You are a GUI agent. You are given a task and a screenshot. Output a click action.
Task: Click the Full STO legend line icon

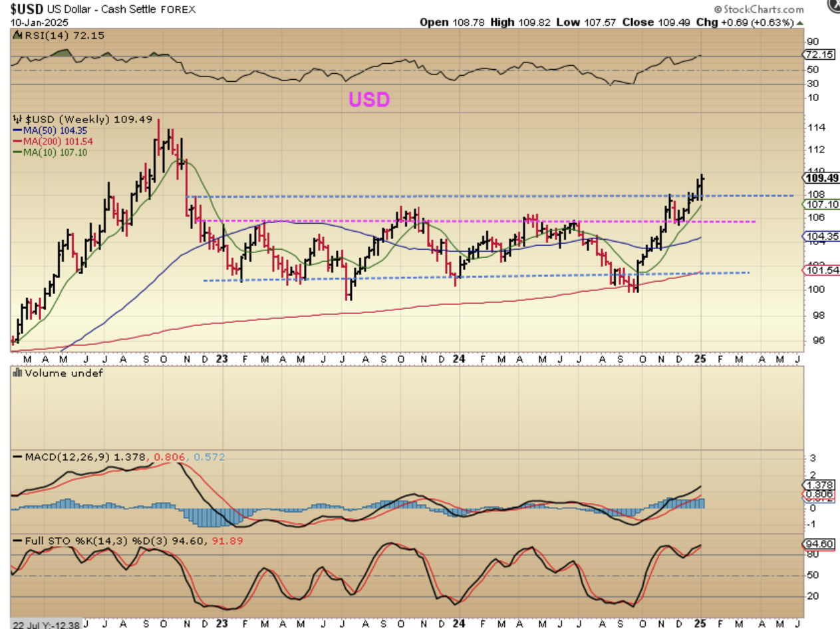[x=17, y=541]
